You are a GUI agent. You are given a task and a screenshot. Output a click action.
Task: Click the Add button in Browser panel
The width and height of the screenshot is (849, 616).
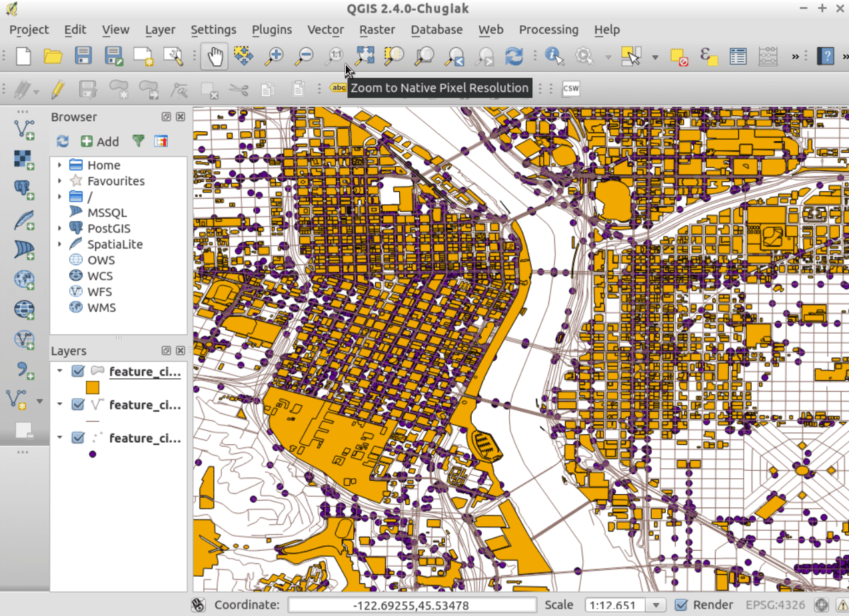(x=100, y=141)
